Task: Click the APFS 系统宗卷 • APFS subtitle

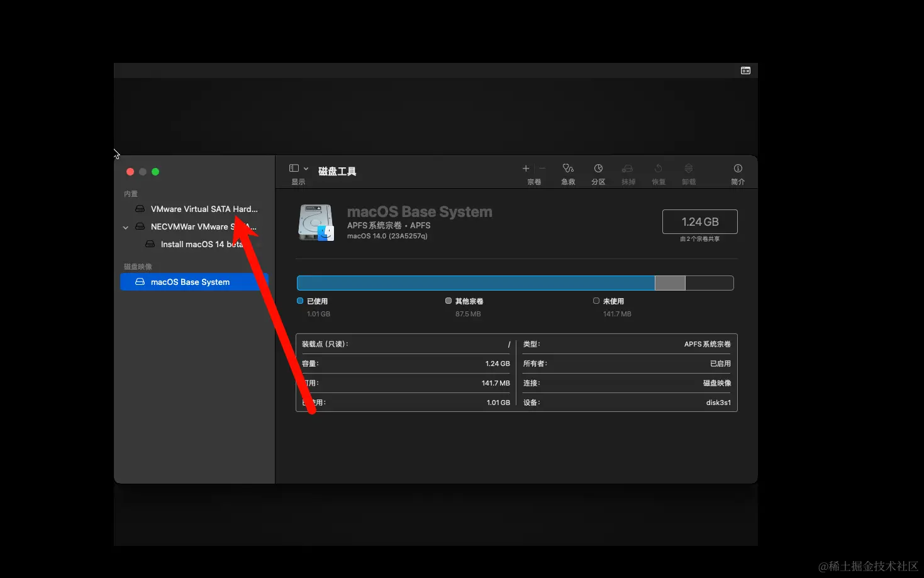Action: pyautogui.click(x=389, y=225)
